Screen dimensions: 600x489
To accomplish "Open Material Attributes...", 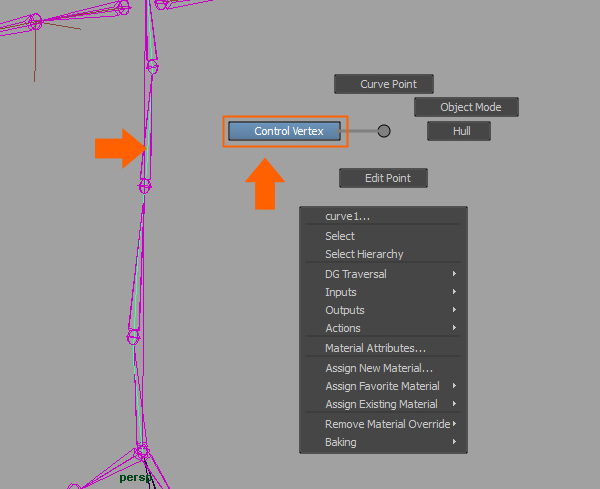I will point(383,348).
